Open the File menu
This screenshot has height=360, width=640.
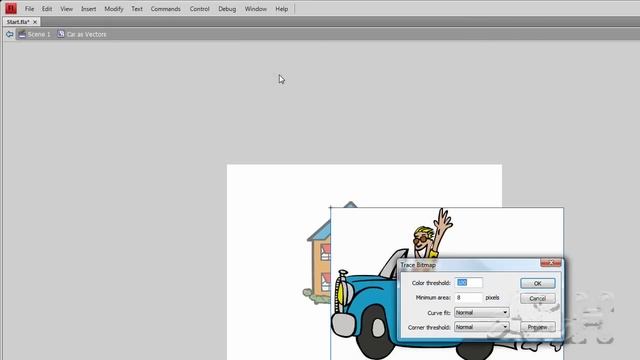[x=29, y=9]
